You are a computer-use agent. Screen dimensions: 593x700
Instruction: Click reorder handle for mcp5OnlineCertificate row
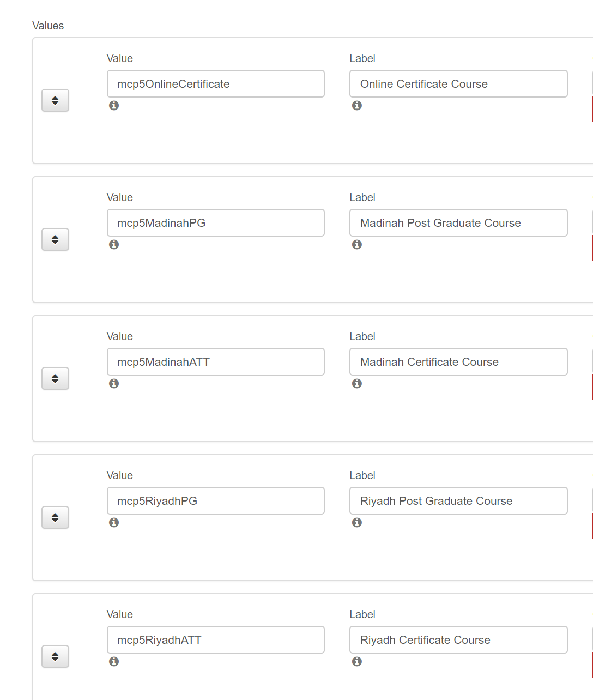pos(55,100)
